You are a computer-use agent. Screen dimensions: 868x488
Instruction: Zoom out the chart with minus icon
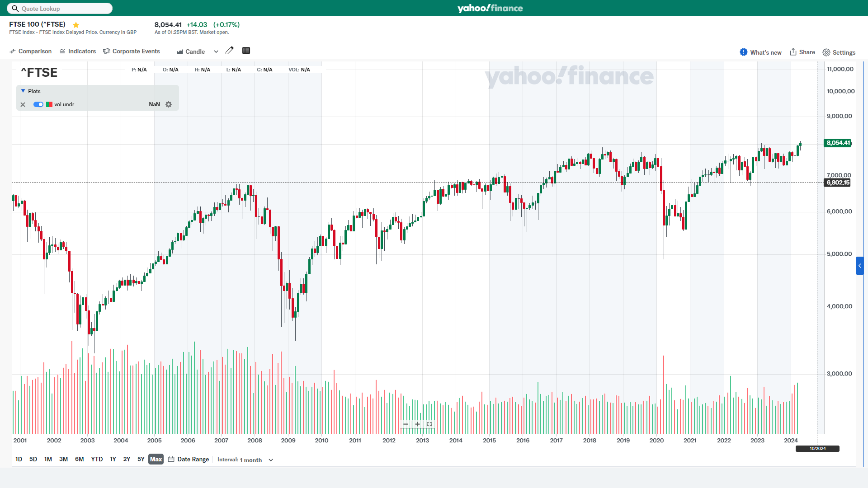coord(406,424)
